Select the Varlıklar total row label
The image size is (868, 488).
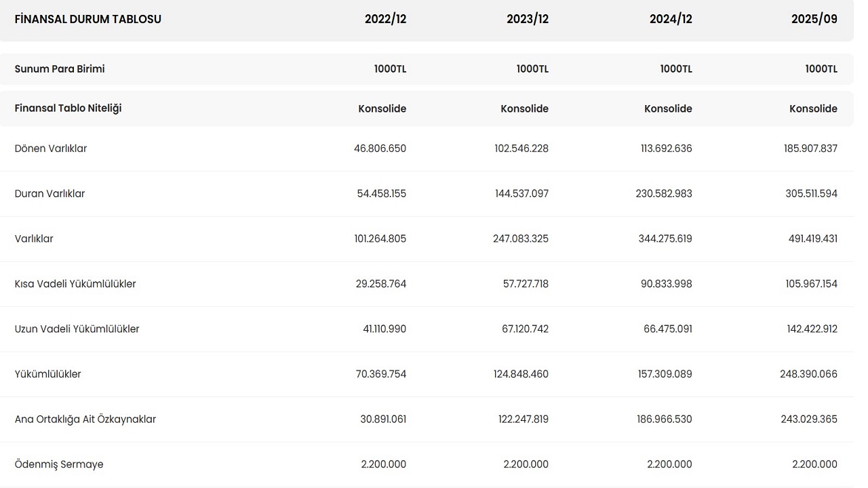pos(34,239)
